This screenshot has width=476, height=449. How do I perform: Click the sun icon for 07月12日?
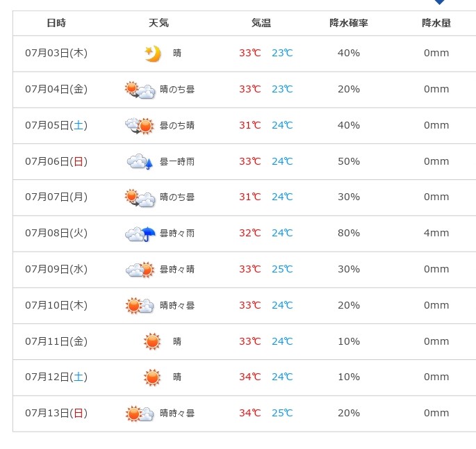pos(152,377)
